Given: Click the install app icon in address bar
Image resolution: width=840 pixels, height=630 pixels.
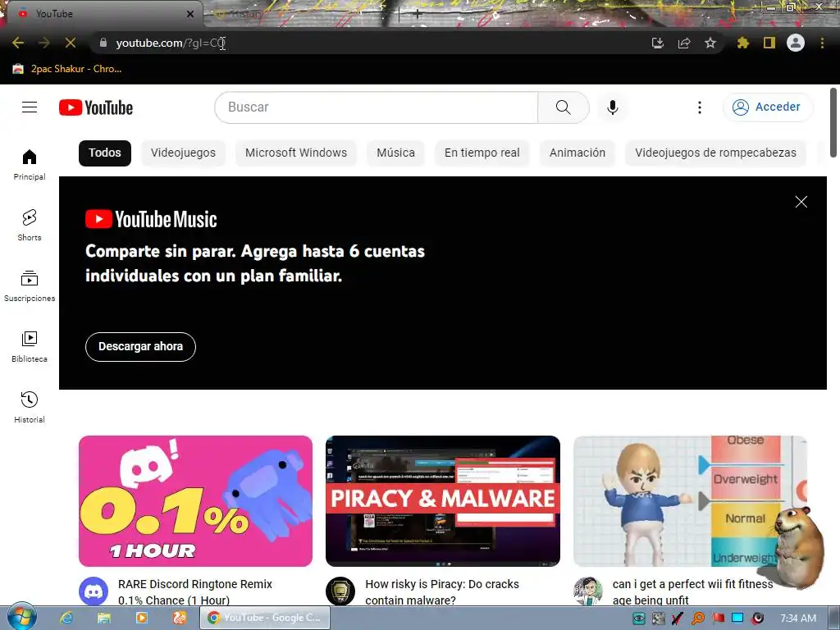Looking at the screenshot, I should pyautogui.click(x=657, y=43).
